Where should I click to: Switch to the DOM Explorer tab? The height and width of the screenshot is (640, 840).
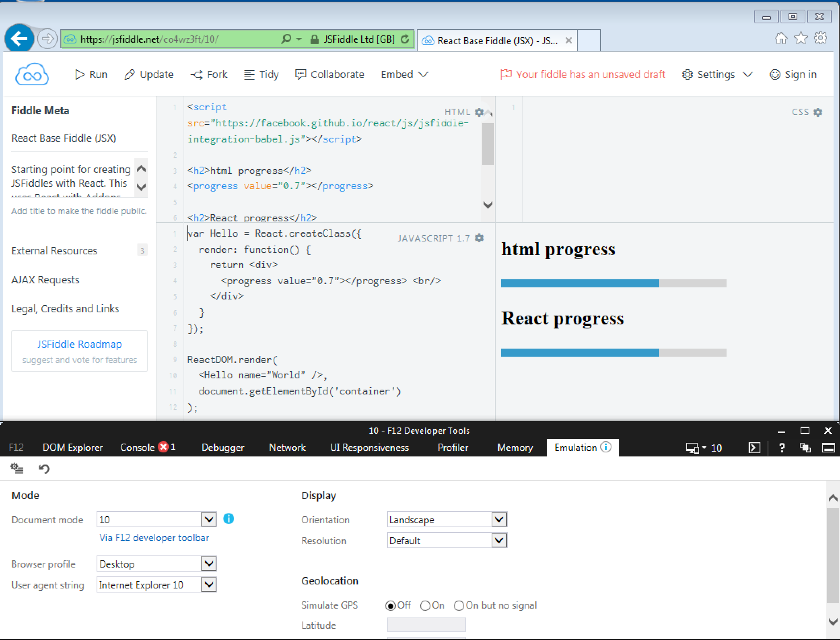pos(72,448)
